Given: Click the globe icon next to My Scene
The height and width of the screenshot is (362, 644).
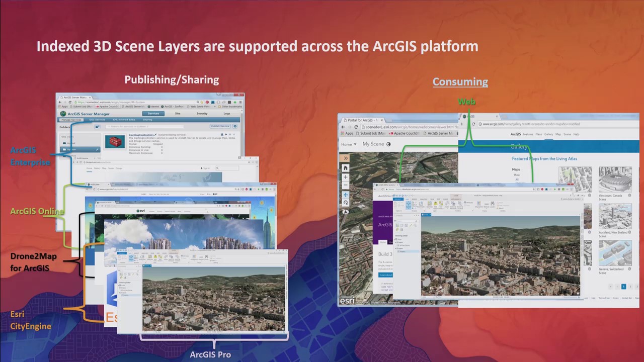Looking at the screenshot, I should 388,144.
